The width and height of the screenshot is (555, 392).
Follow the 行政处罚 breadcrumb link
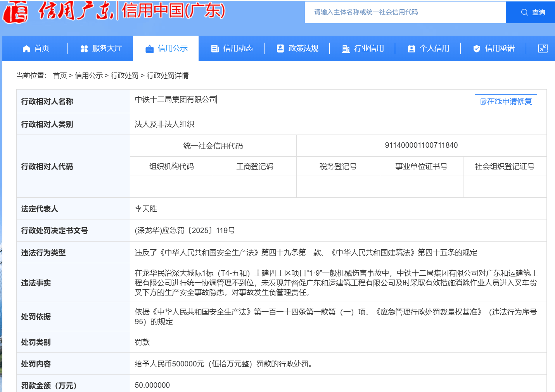124,76
